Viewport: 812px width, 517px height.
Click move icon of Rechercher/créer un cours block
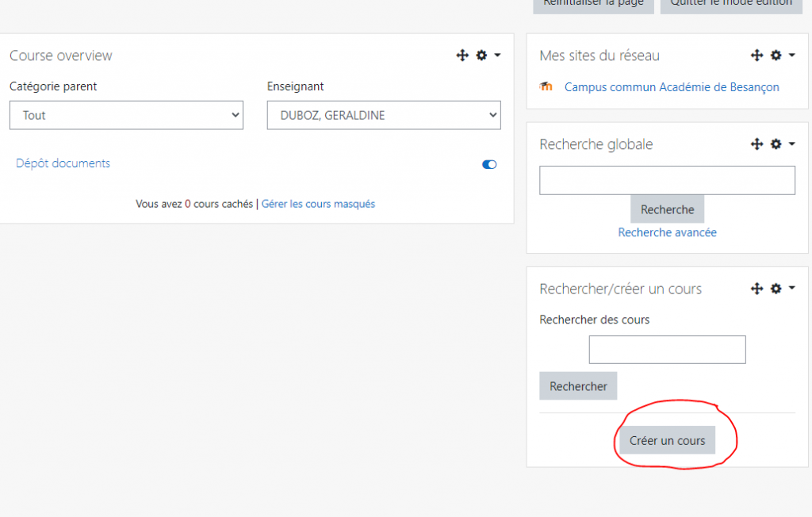tap(757, 289)
